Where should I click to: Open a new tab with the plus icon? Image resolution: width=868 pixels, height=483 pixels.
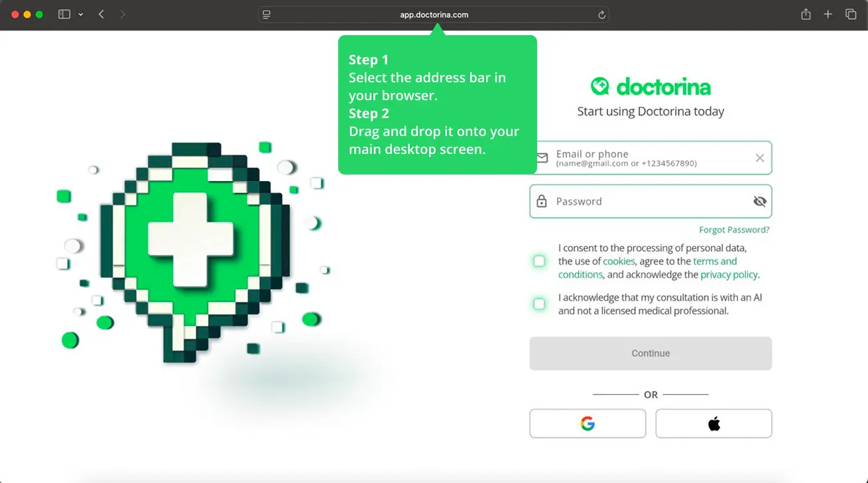click(x=828, y=14)
